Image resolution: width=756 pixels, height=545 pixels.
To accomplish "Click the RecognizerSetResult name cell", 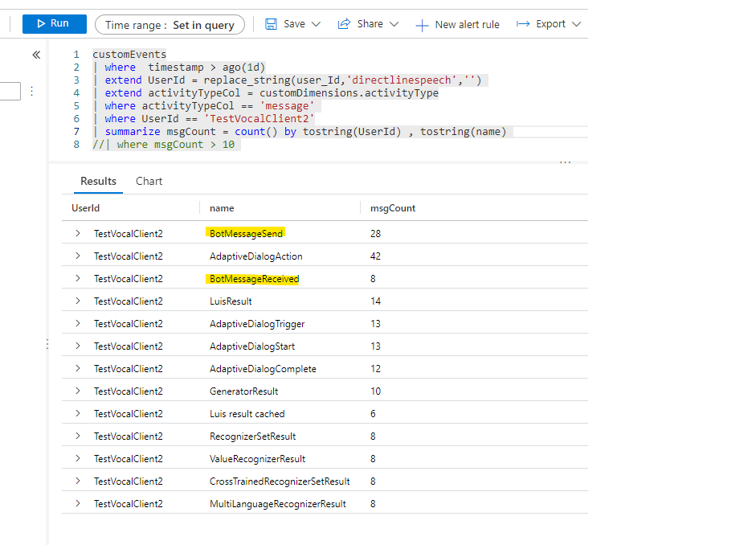I will 252,436.
